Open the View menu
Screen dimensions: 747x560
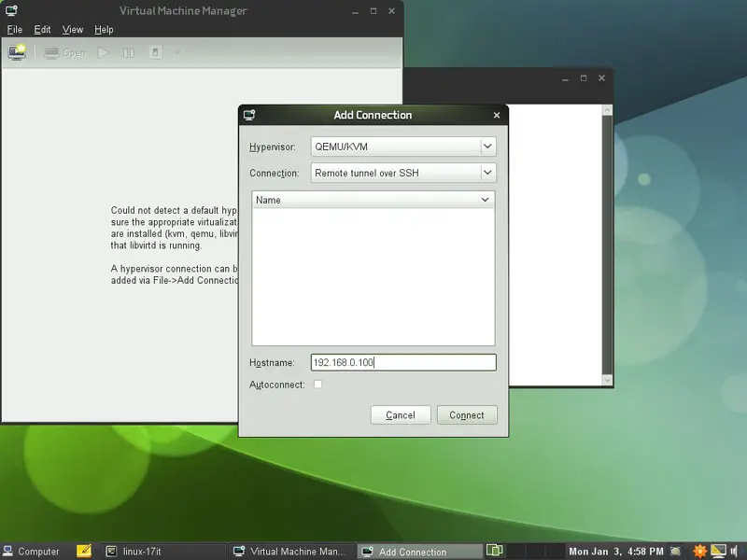pos(73,30)
